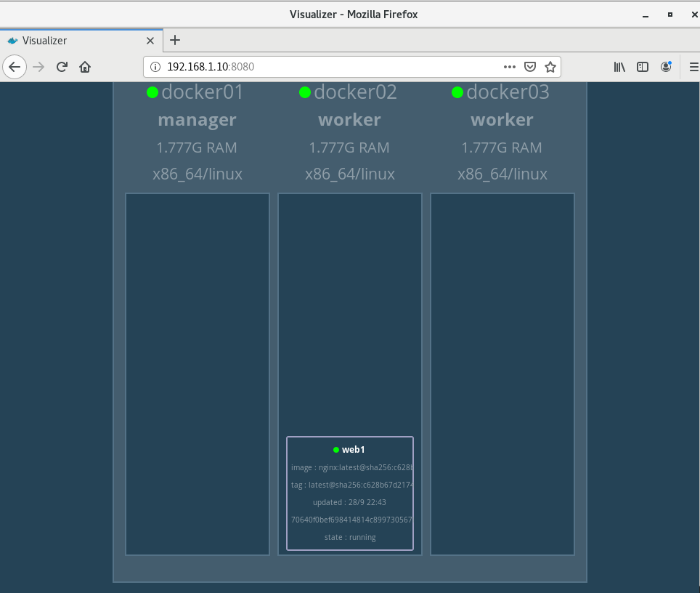Open the Library icon in toolbar
This screenshot has height=593, width=700.
(619, 67)
